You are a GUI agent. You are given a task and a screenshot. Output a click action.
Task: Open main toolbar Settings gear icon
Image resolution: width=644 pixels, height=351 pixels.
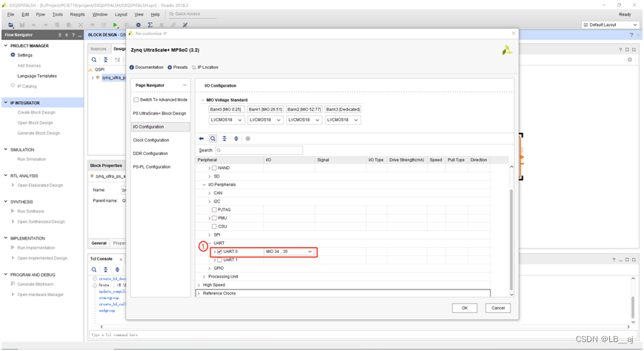coord(139,25)
